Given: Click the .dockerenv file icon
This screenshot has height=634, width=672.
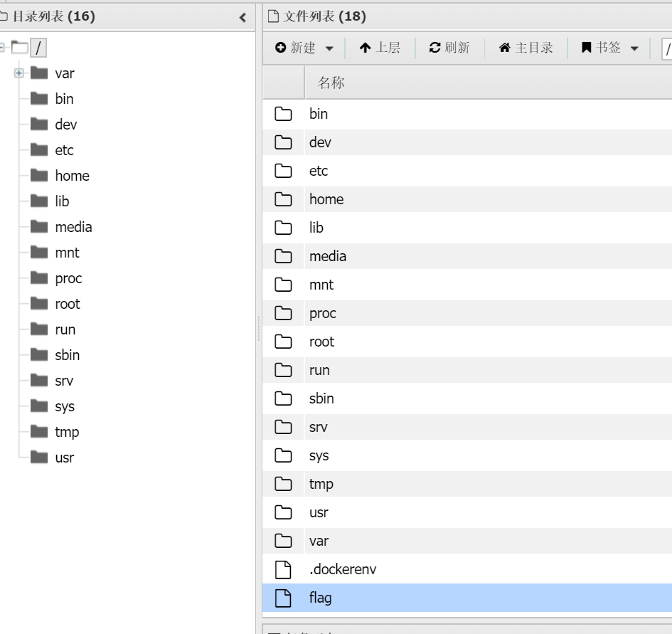Looking at the screenshot, I should 283,570.
